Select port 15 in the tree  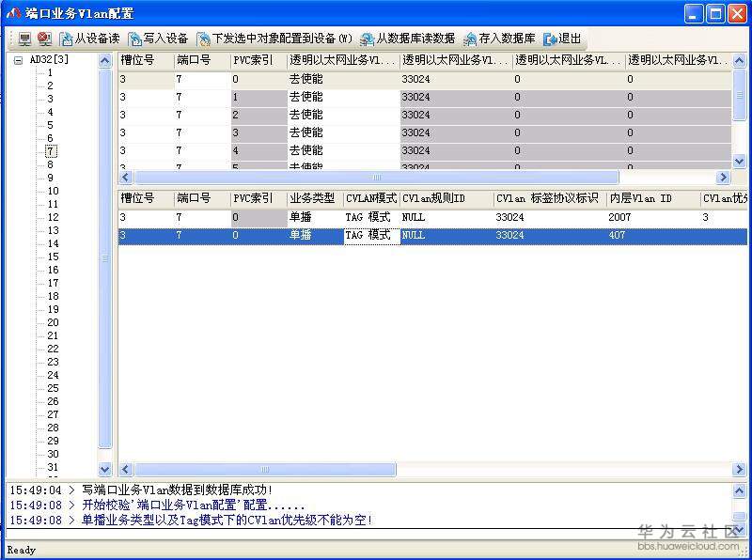[53, 257]
